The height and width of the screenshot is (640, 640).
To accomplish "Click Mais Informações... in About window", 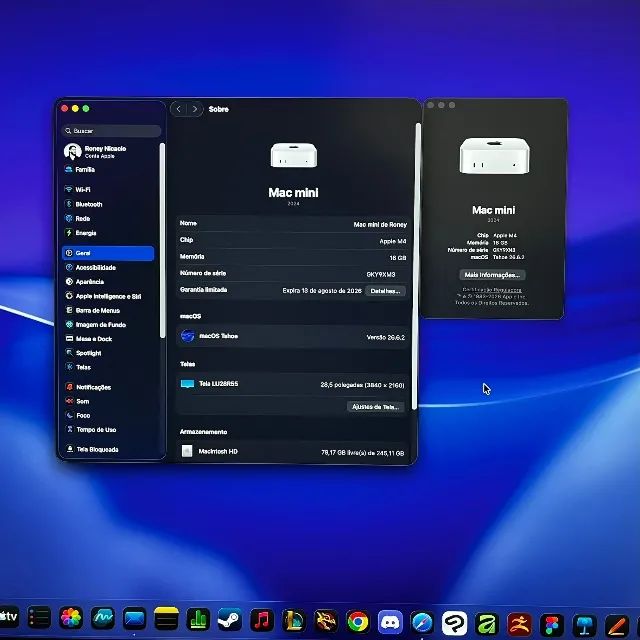I will coord(492,275).
